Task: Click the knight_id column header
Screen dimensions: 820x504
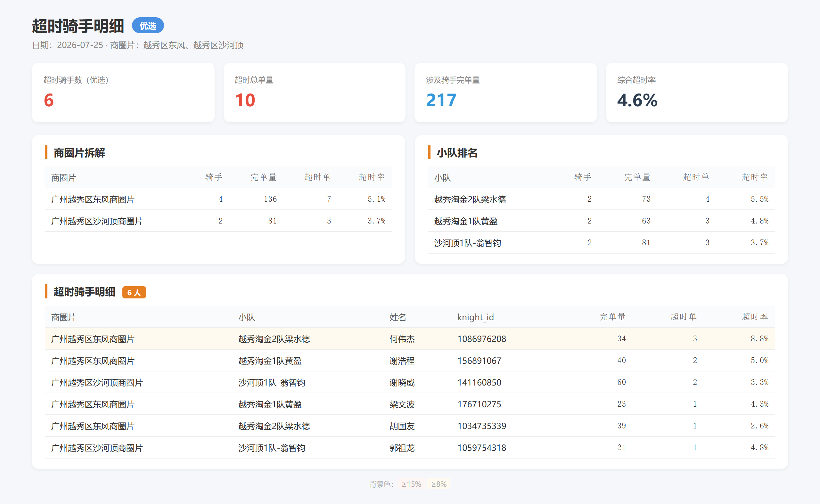Action: [x=476, y=317]
